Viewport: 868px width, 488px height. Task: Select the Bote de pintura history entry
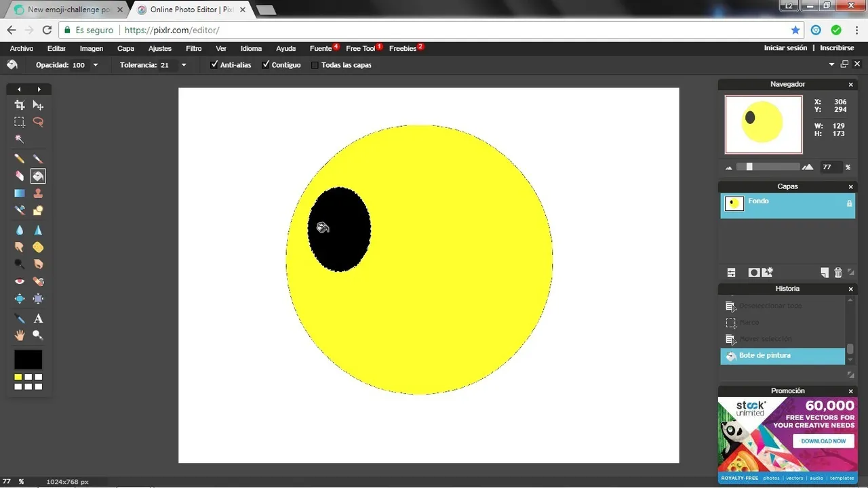[783, 356]
